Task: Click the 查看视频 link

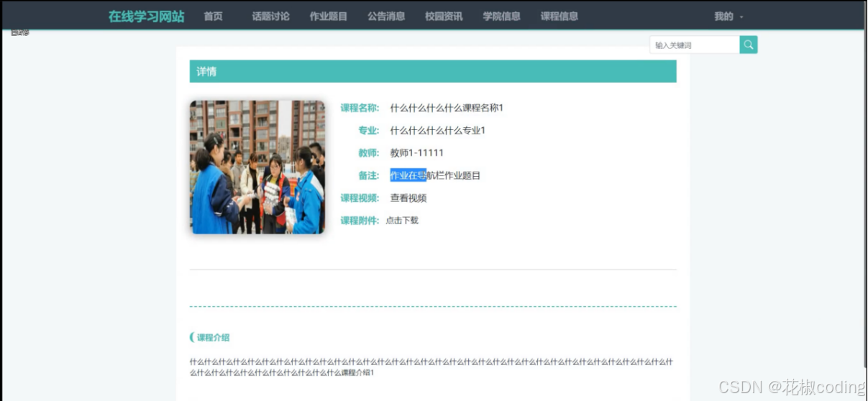Action: [408, 198]
